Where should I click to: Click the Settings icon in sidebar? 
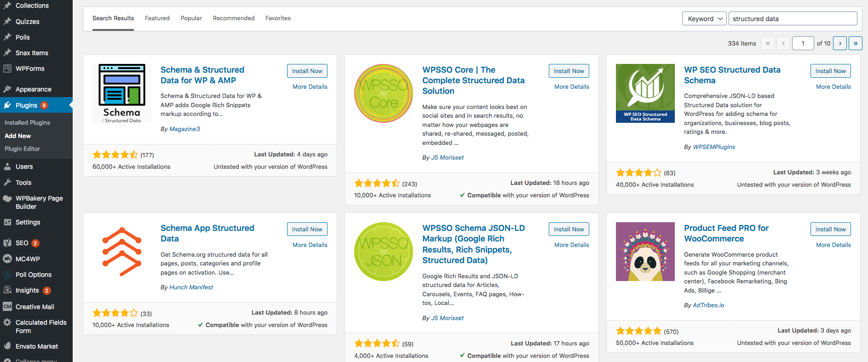pos(7,222)
